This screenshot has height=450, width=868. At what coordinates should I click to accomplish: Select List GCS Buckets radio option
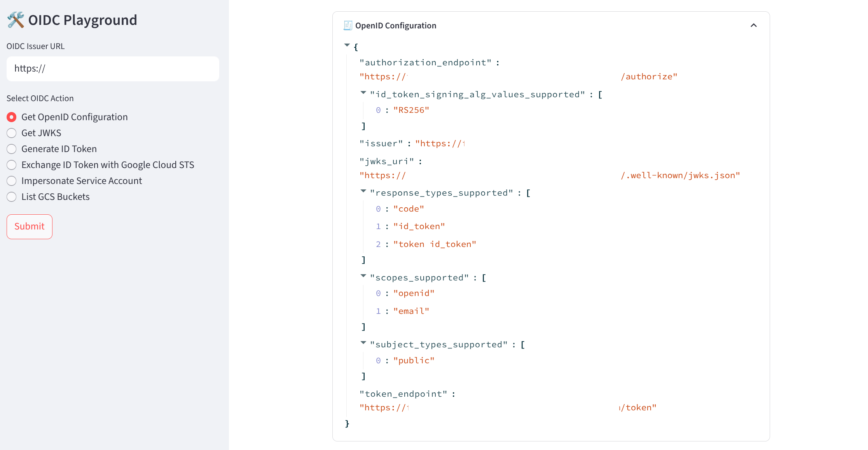[12, 197]
